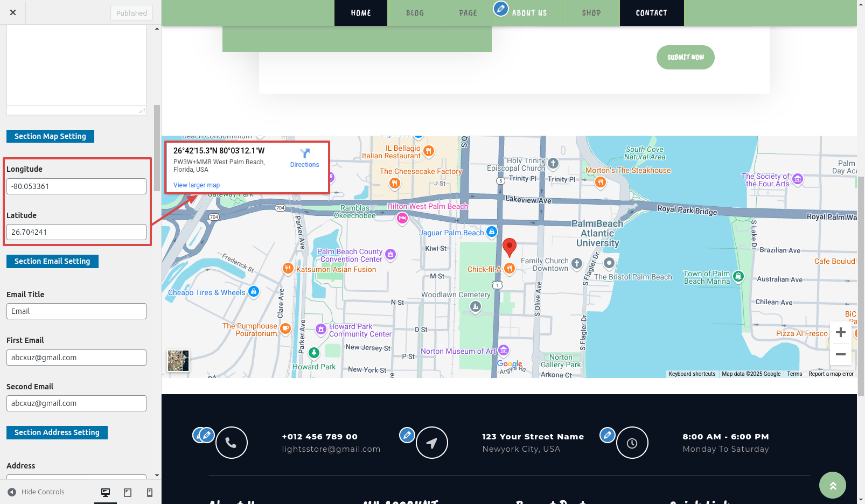Click Howard Park green marker
Screen dimensions: 865x504
pos(314,353)
